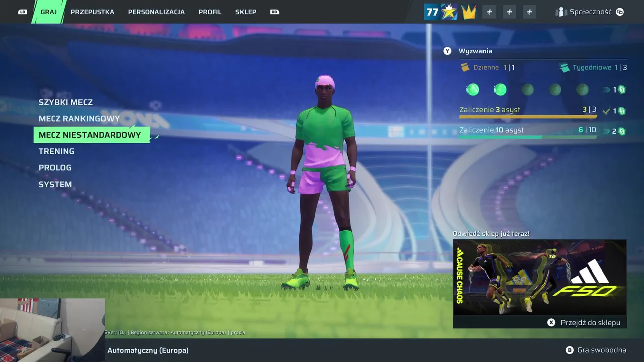Click the middle plus squad slot
The width and height of the screenshot is (644, 362).
click(x=509, y=12)
